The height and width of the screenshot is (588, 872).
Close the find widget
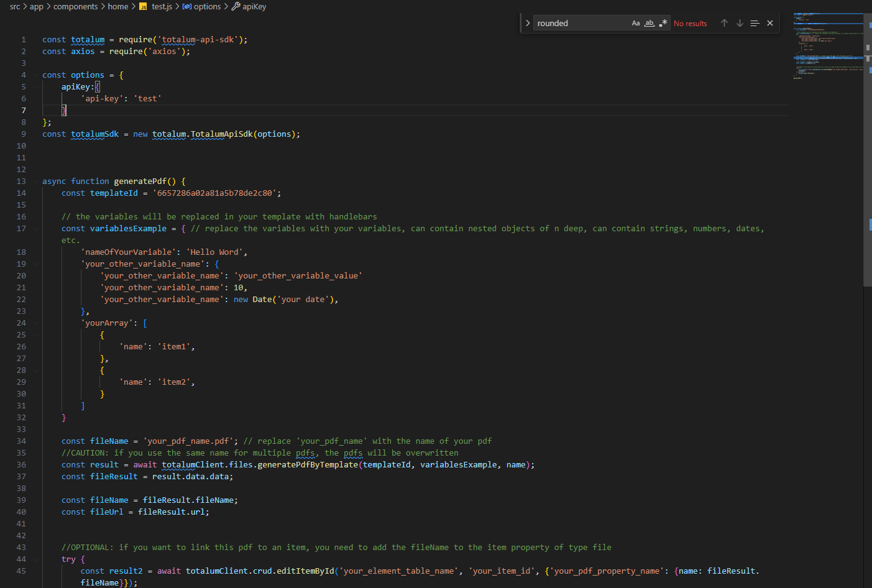770,23
